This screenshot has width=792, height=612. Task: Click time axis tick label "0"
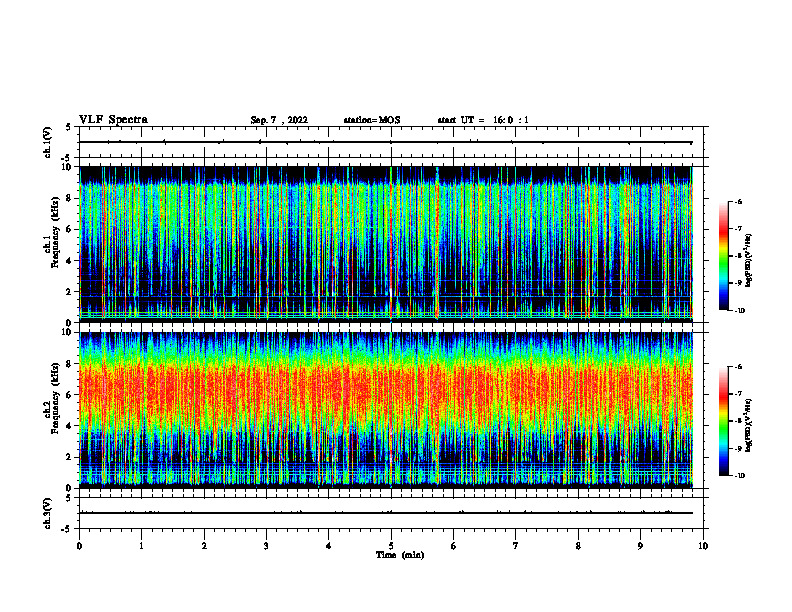tap(79, 546)
